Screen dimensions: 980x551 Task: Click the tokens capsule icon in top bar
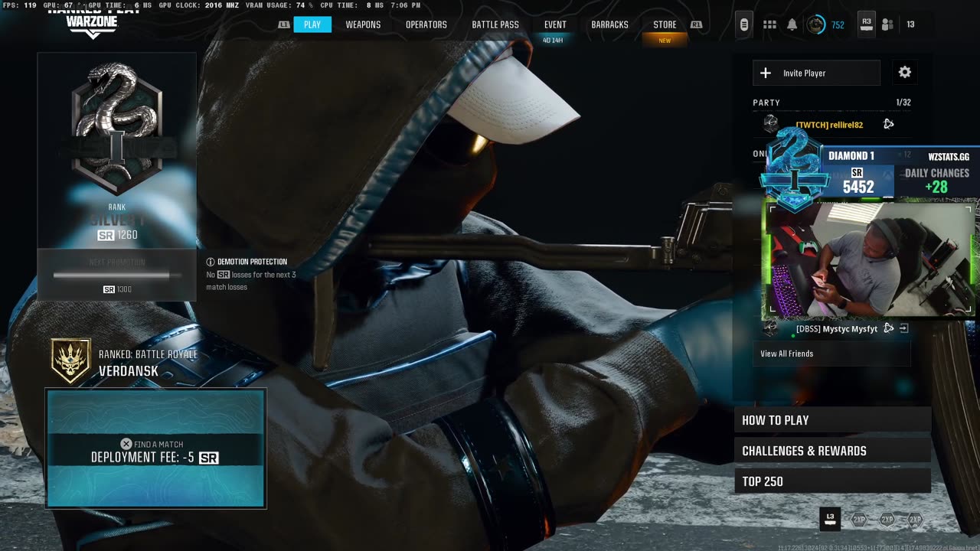(x=743, y=24)
